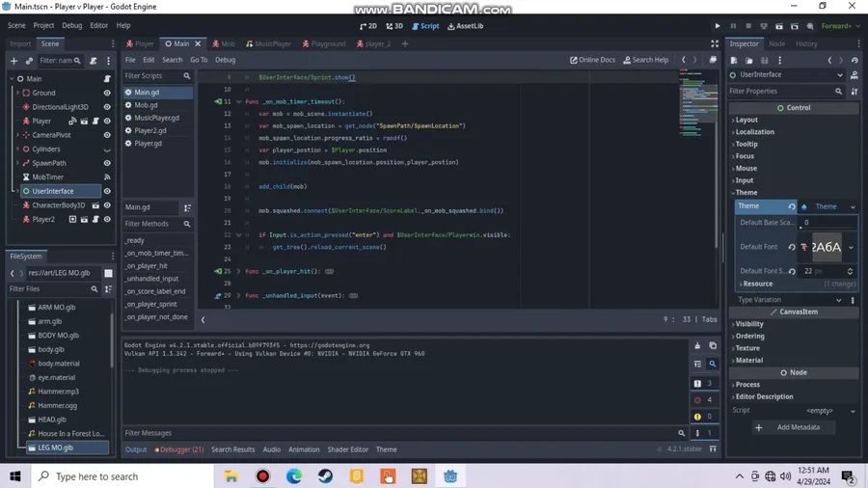Click Add Metadata button
The width and height of the screenshot is (868, 488).
pos(792,427)
